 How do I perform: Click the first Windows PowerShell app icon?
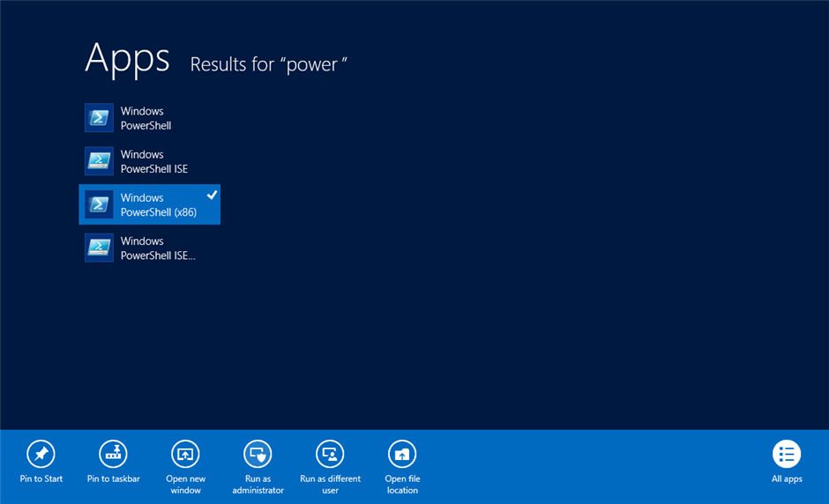tap(99, 118)
